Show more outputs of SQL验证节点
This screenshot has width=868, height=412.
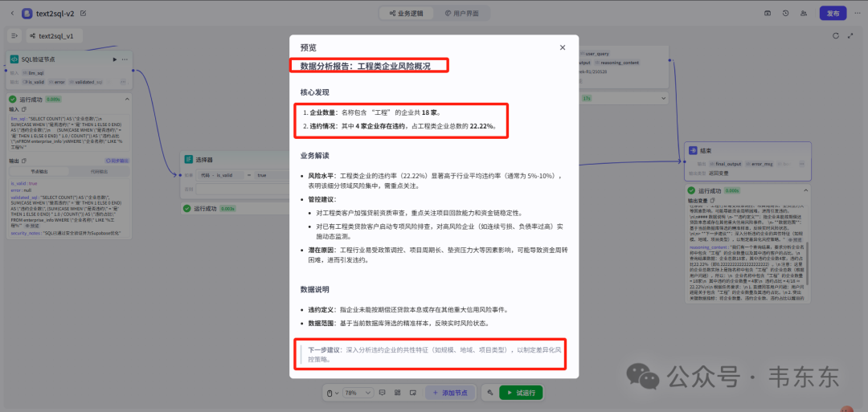125,82
